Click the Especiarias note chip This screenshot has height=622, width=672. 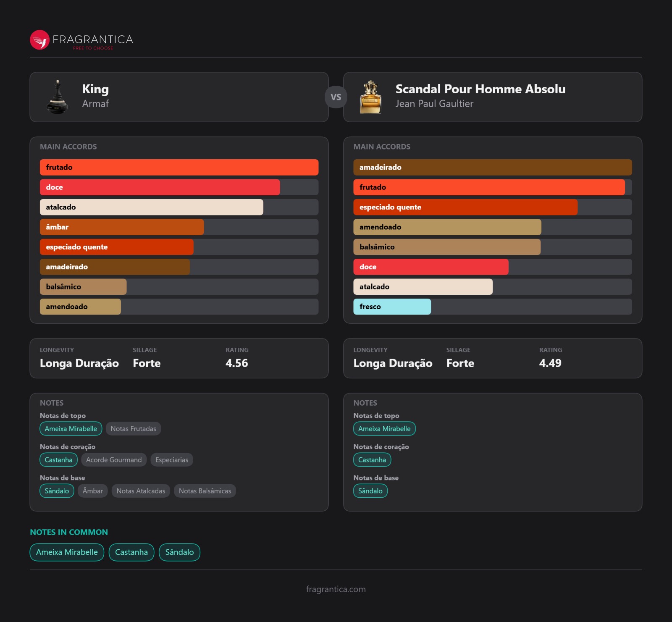(x=172, y=460)
